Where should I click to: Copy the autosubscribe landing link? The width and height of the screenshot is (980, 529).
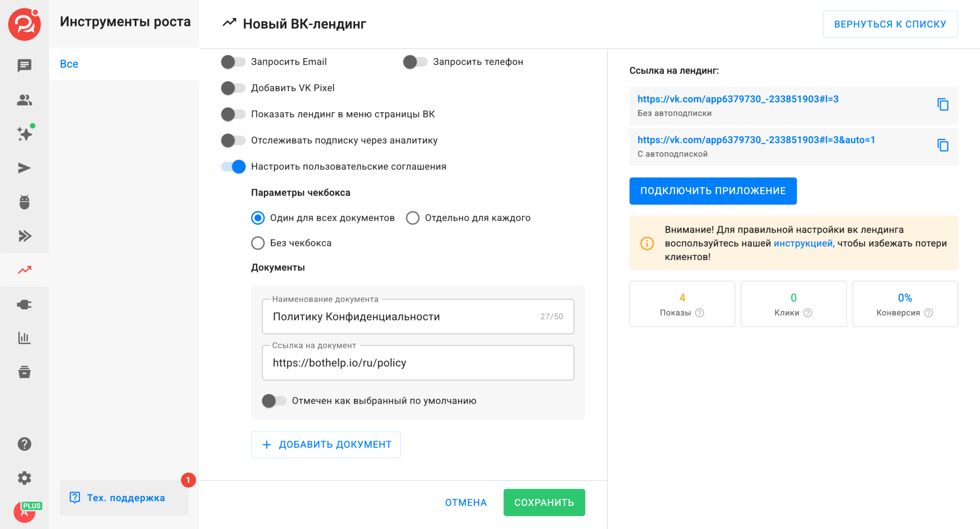tap(942, 145)
